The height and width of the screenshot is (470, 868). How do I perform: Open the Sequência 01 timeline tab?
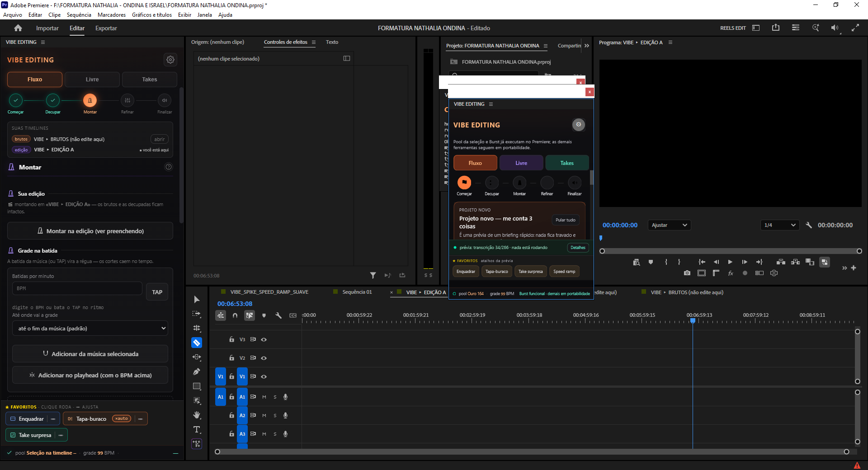[357, 292]
